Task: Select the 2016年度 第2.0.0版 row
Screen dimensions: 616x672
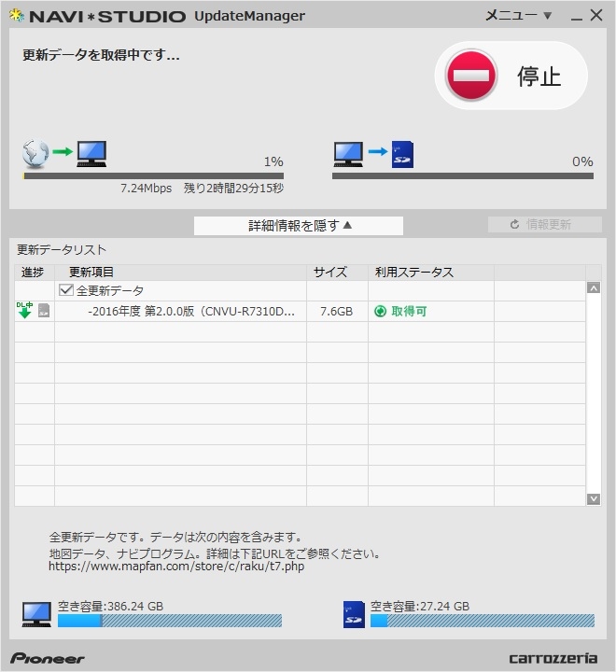Action: point(301,312)
